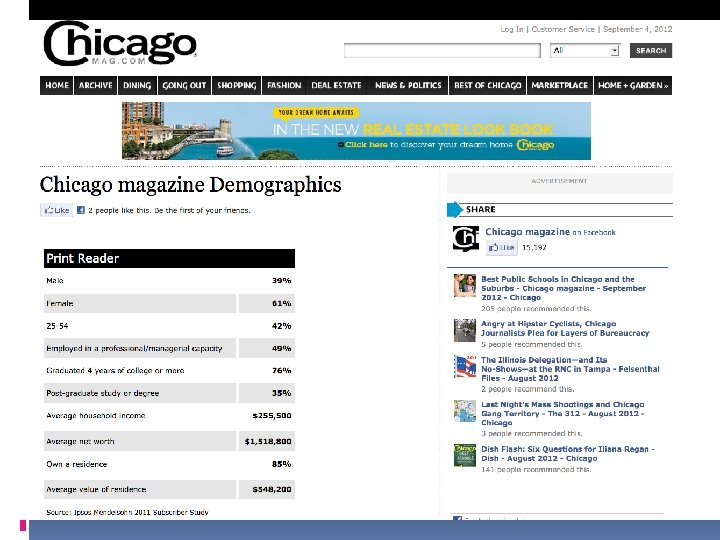The height and width of the screenshot is (540, 720).
Task: Click the Chicago magazine Demographics heading
Action: [191, 185]
